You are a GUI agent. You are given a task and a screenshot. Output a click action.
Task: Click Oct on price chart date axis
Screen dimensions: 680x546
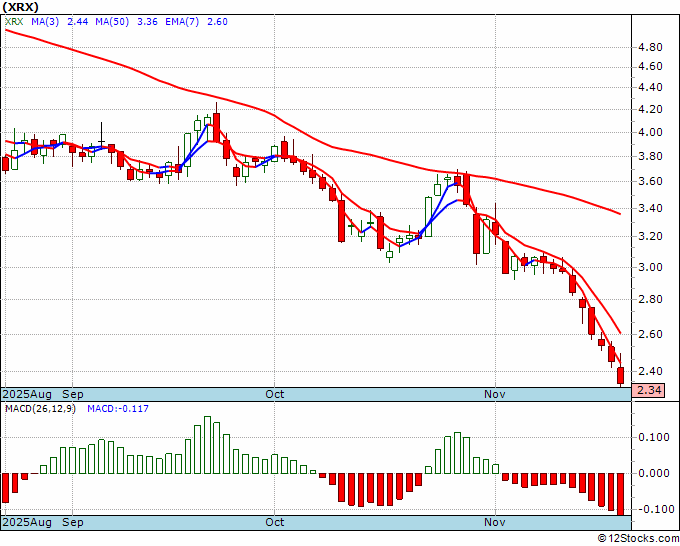(275, 394)
